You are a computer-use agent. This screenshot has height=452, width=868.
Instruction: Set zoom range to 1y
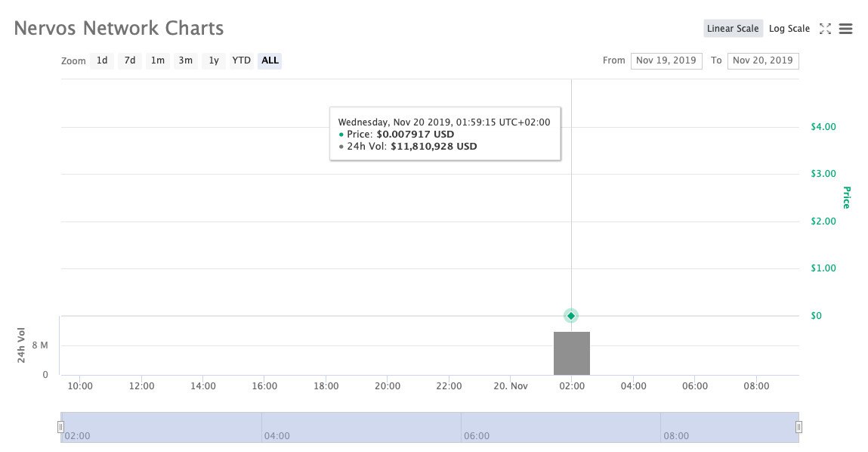(x=214, y=60)
